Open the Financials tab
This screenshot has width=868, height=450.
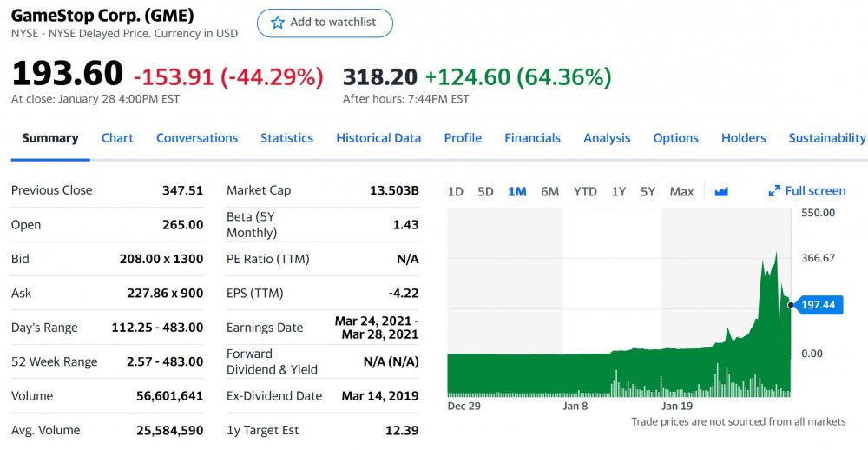pyautogui.click(x=532, y=138)
